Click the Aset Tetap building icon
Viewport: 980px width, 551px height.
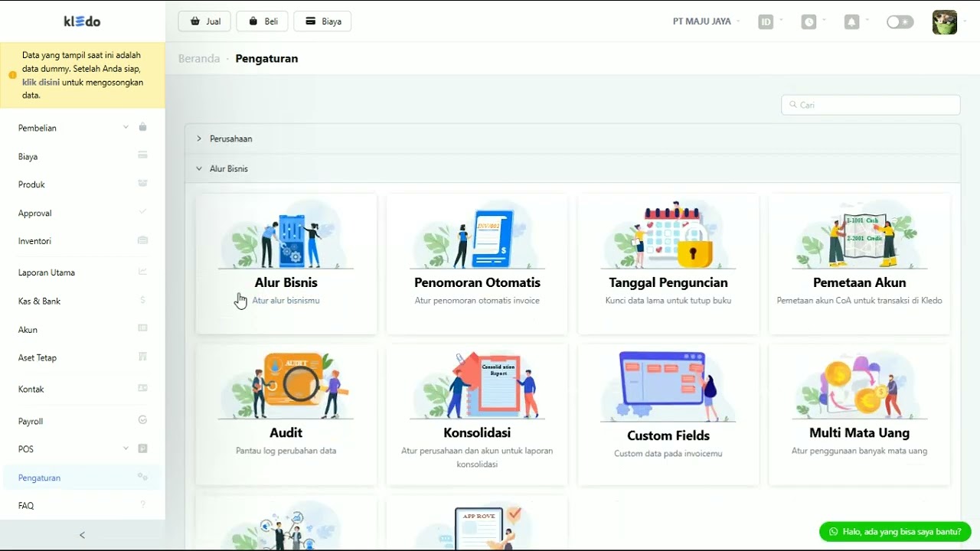142,357
